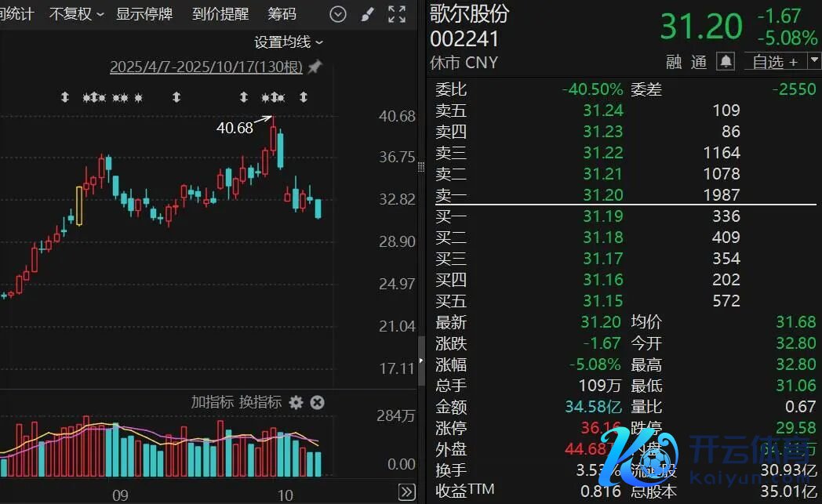822x504 pixels.
Task: Click the circled down-arrow icon in toolbar
Action: click(338, 14)
